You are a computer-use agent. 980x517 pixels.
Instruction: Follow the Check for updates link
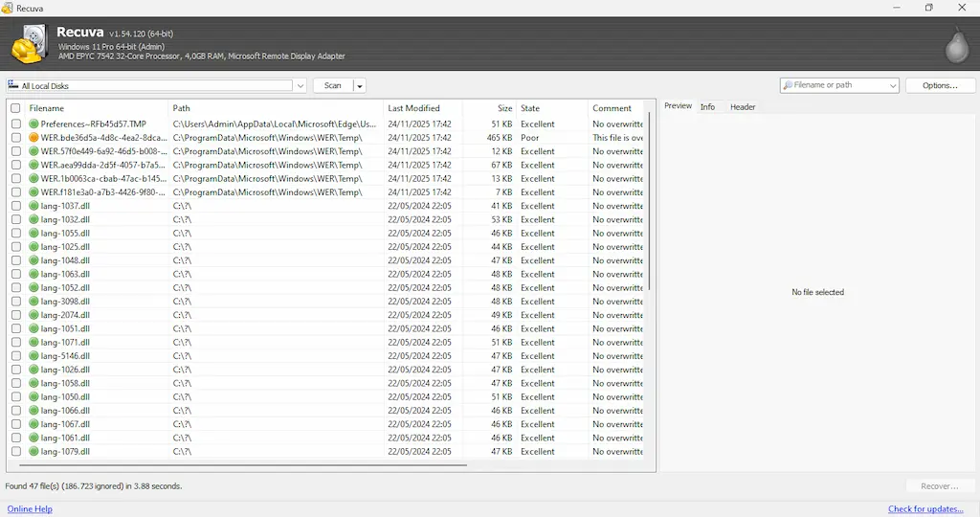coord(925,509)
